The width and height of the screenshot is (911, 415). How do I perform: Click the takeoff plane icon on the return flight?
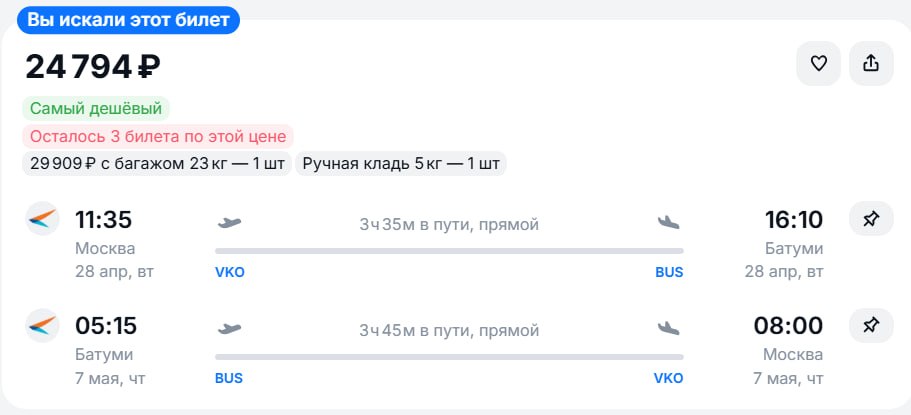229,328
